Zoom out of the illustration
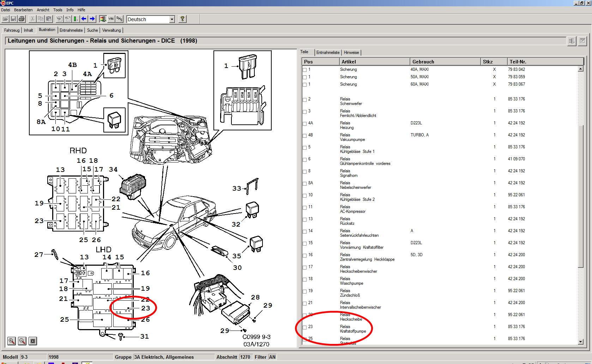The height and width of the screenshot is (364, 592). pyautogui.click(x=22, y=341)
